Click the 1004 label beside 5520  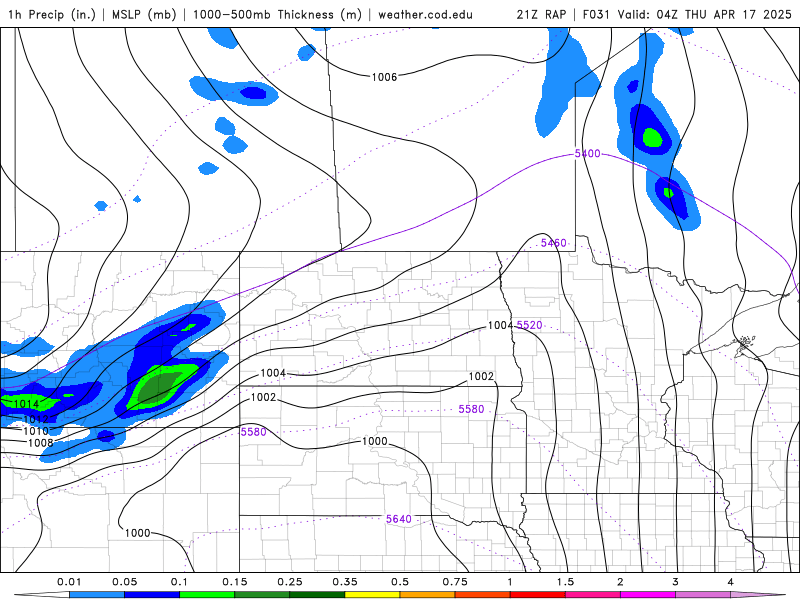coord(500,326)
